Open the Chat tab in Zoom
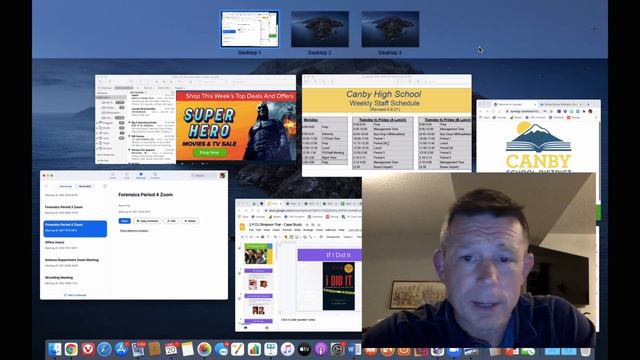The width and height of the screenshot is (640, 360). (127, 176)
